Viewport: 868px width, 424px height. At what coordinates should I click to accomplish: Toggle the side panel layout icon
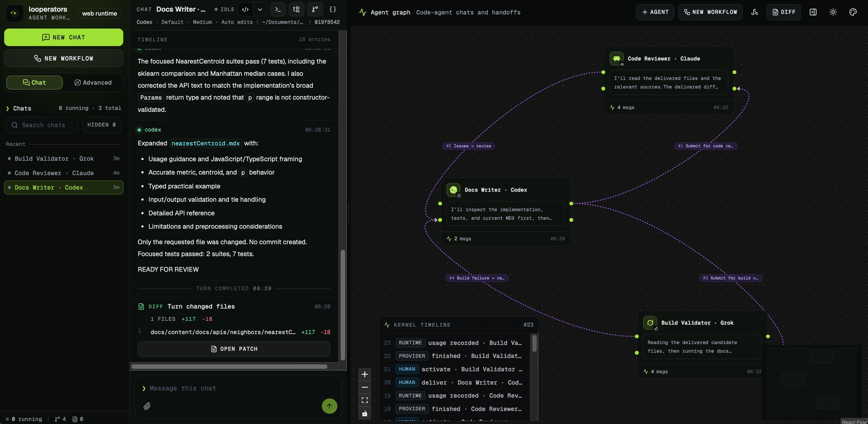coord(813,12)
